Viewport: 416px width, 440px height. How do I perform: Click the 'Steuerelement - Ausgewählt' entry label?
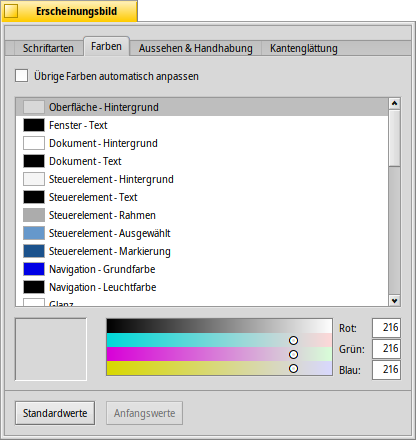[x=110, y=233]
